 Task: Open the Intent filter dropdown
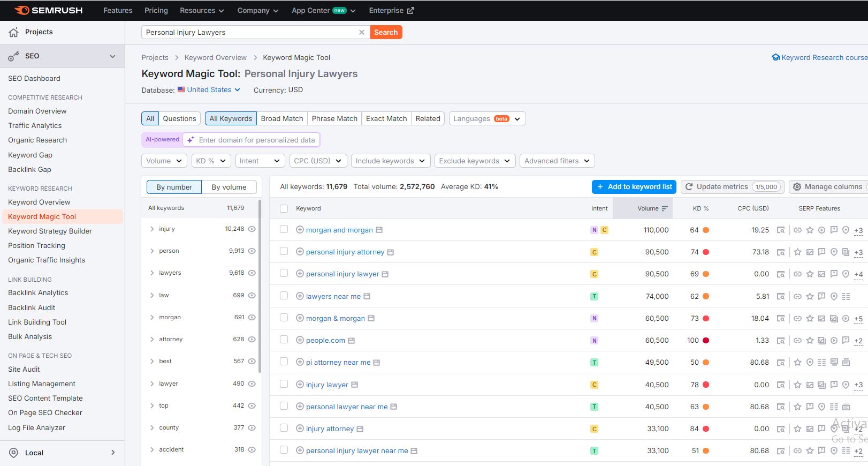(x=260, y=161)
